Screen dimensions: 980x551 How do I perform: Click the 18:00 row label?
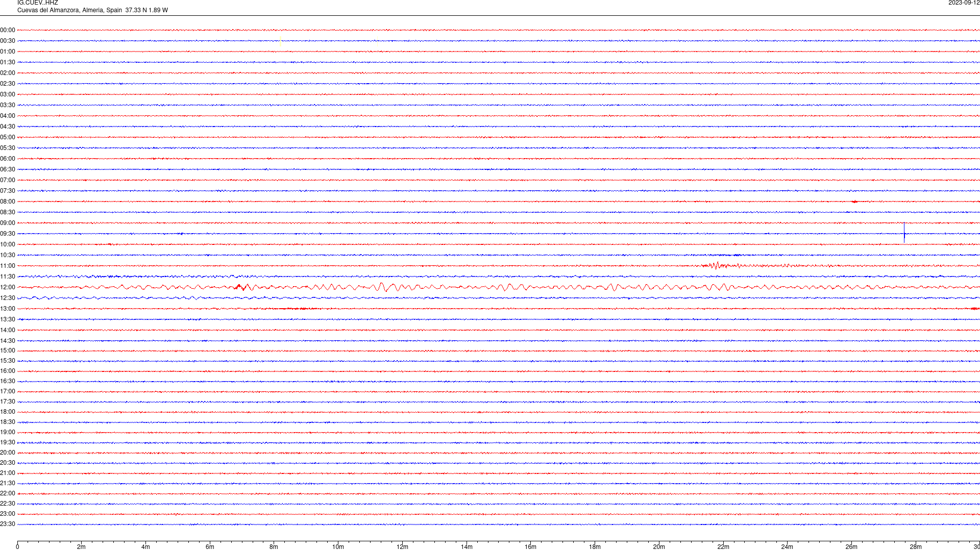8,412
